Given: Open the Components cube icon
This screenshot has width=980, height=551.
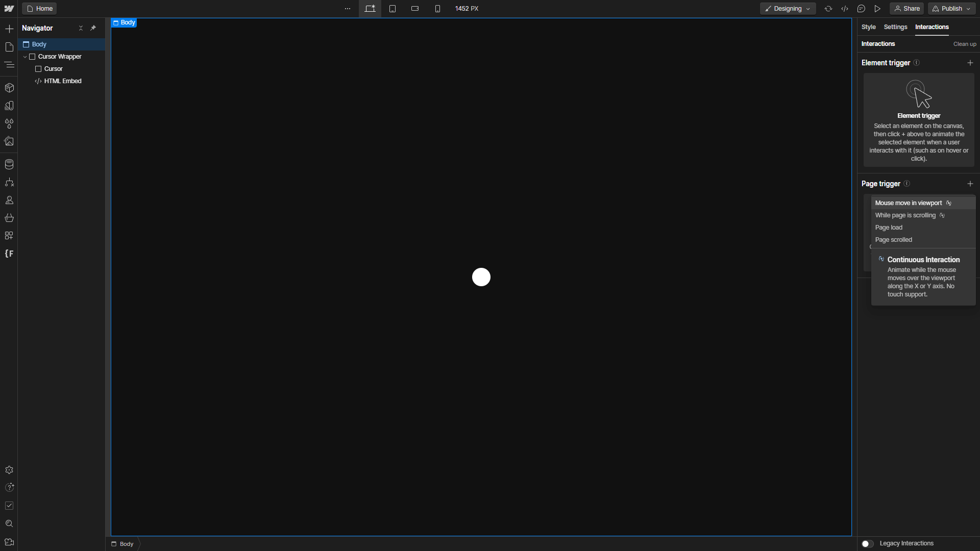Looking at the screenshot, I should point(9,88).
